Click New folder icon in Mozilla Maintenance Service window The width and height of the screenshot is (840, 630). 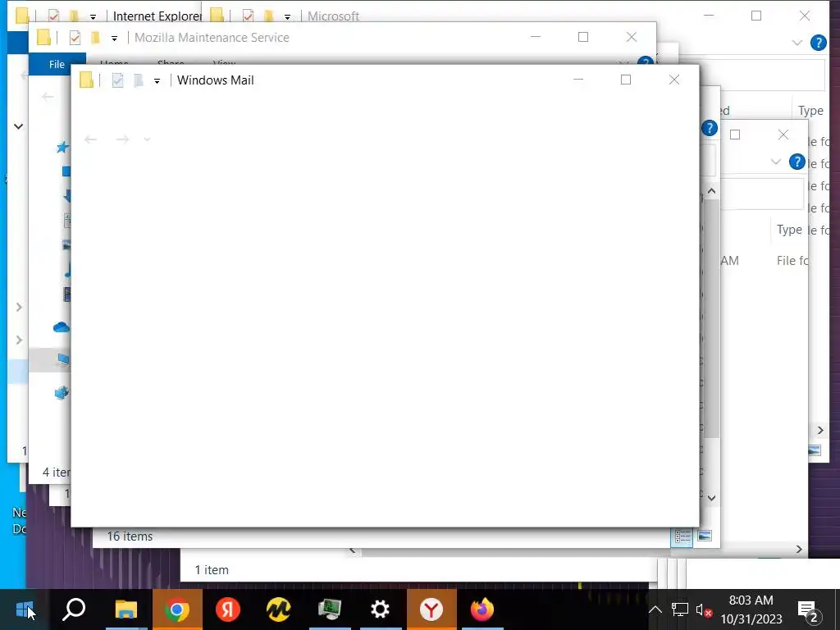coord(96,38)
